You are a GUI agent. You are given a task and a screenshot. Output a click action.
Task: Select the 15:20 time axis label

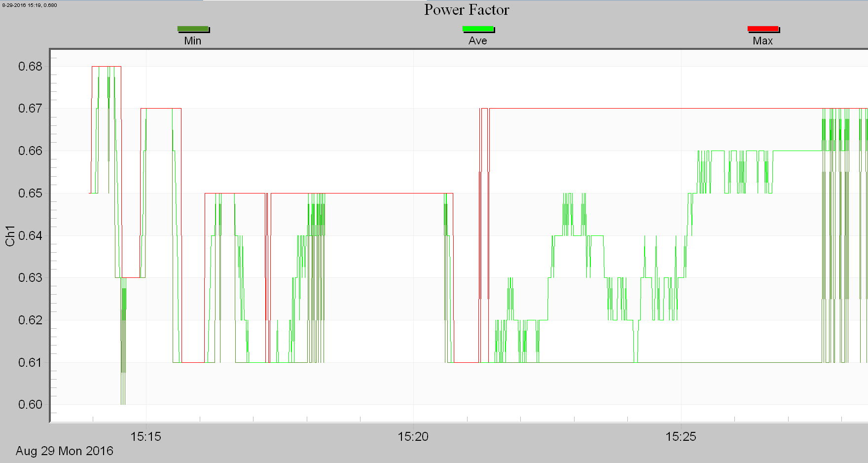tap(414, 437)
